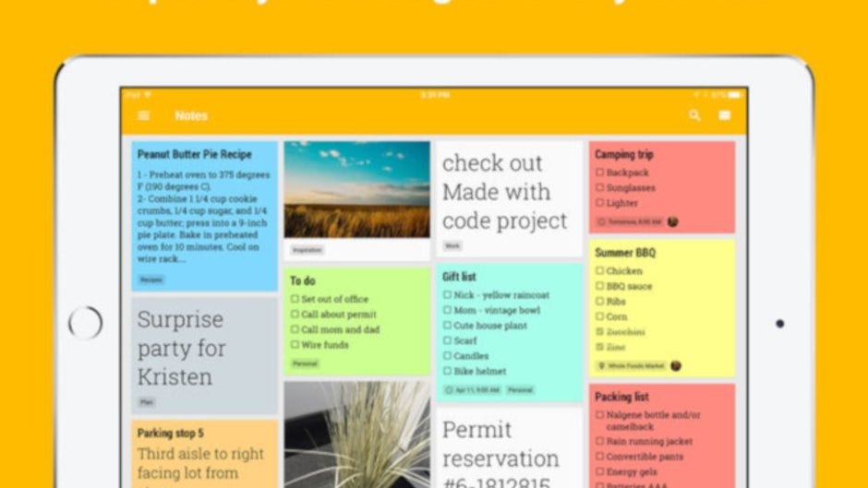Open the Peanut Butter Pie Recipe note
This screenshot has height=488, width=868.
(205, 216)
